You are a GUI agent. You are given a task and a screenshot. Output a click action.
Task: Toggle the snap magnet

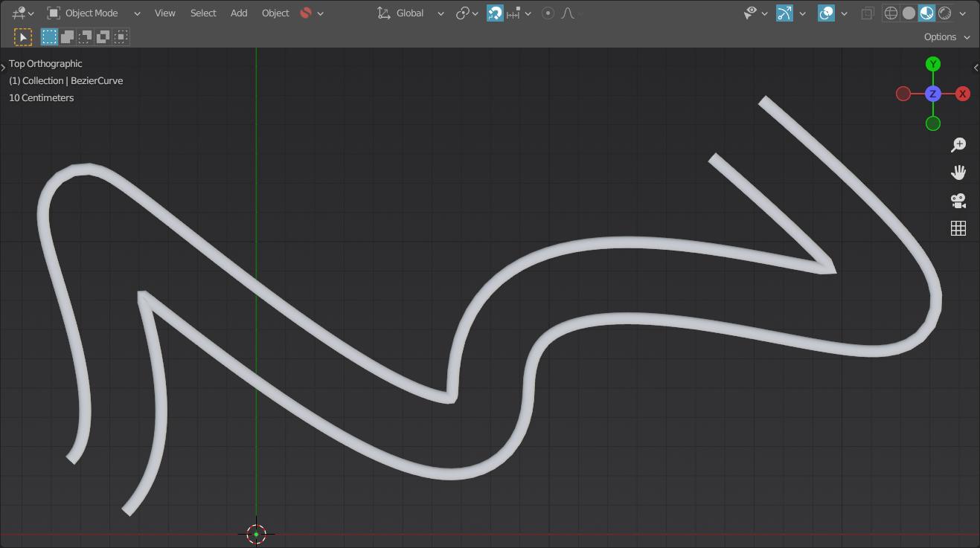(x=495, y=13)
